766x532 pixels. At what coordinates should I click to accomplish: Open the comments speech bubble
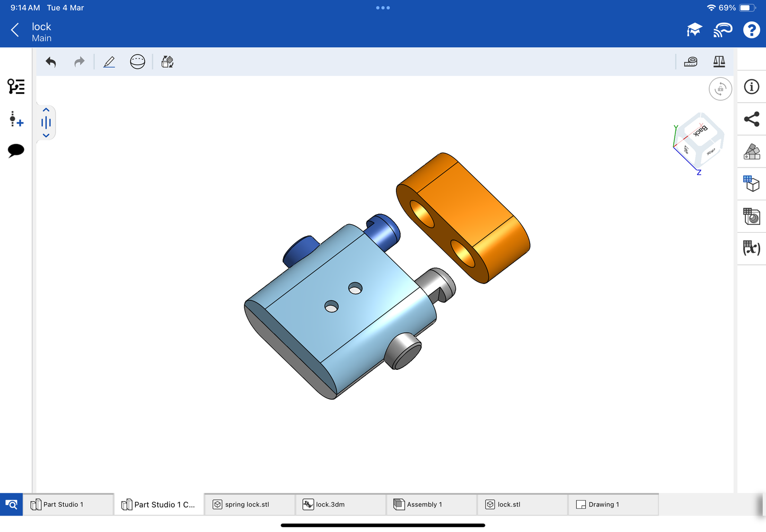pyautogui.click(x=16, y=150)
